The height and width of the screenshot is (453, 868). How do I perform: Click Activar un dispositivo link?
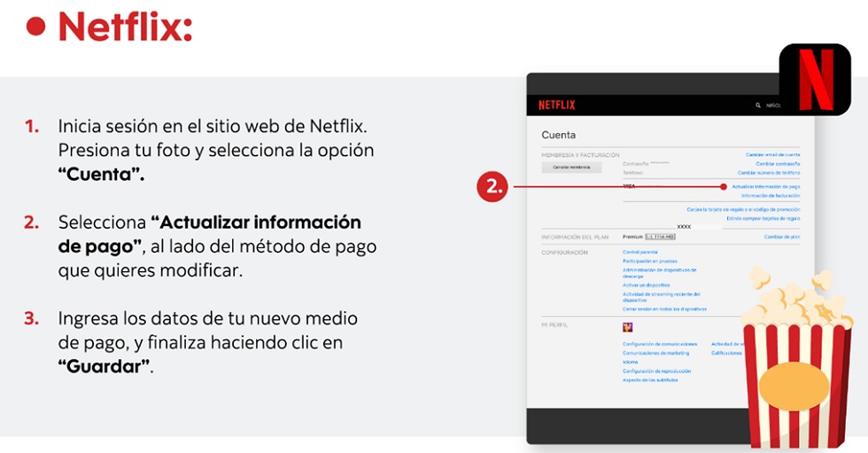pos(646,285)
